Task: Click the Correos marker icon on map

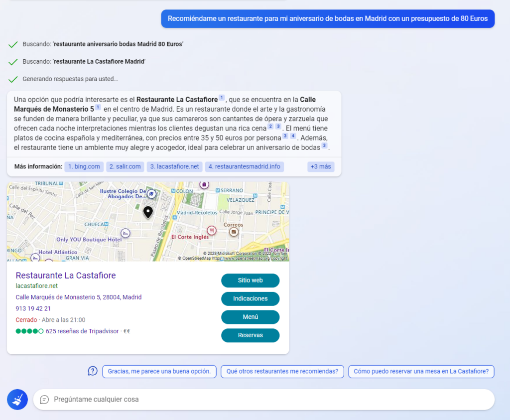Action: click(233, 232)
